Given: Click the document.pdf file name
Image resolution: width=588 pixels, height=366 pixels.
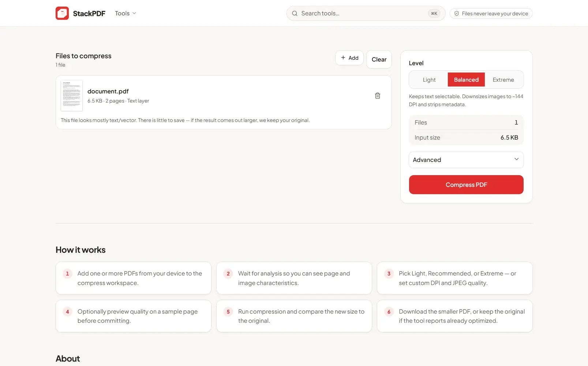Looking at the screenshot, I should pyautogui.click(x=108, y=91).
